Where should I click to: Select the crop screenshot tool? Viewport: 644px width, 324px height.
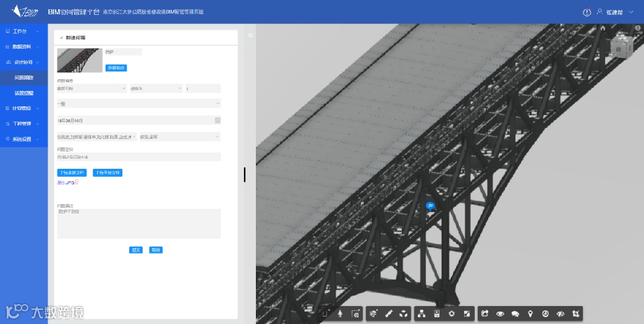coord(576,314)
